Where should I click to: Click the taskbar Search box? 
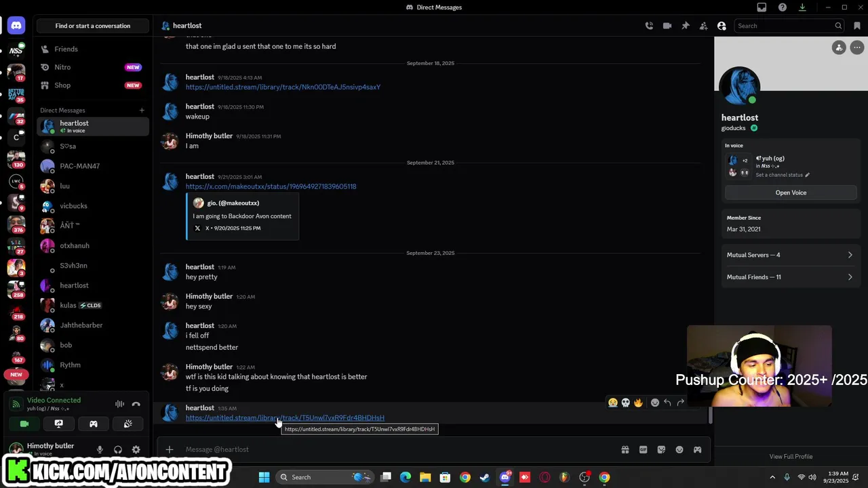point(324,477)
